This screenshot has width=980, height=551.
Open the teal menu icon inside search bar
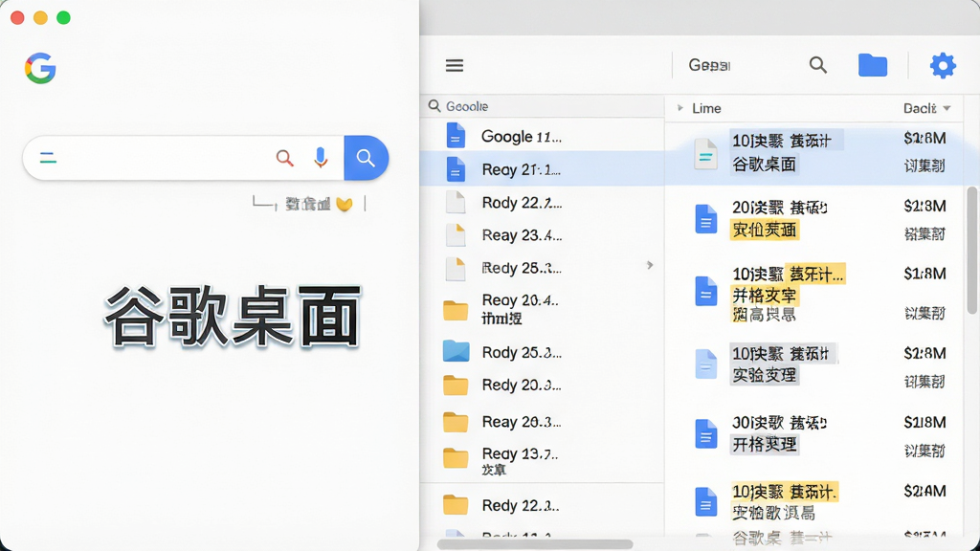pyautogui.click(x=48, y=158)
